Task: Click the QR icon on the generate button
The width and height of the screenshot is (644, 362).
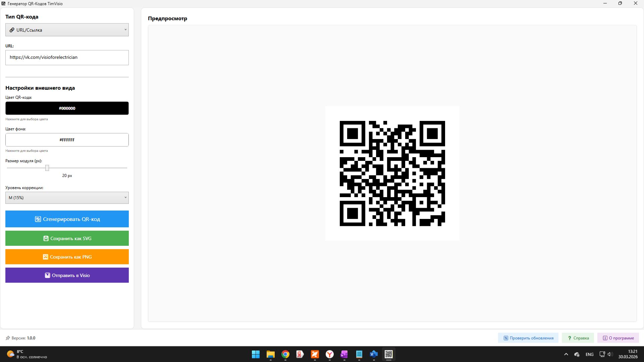Action: [38, 219]
